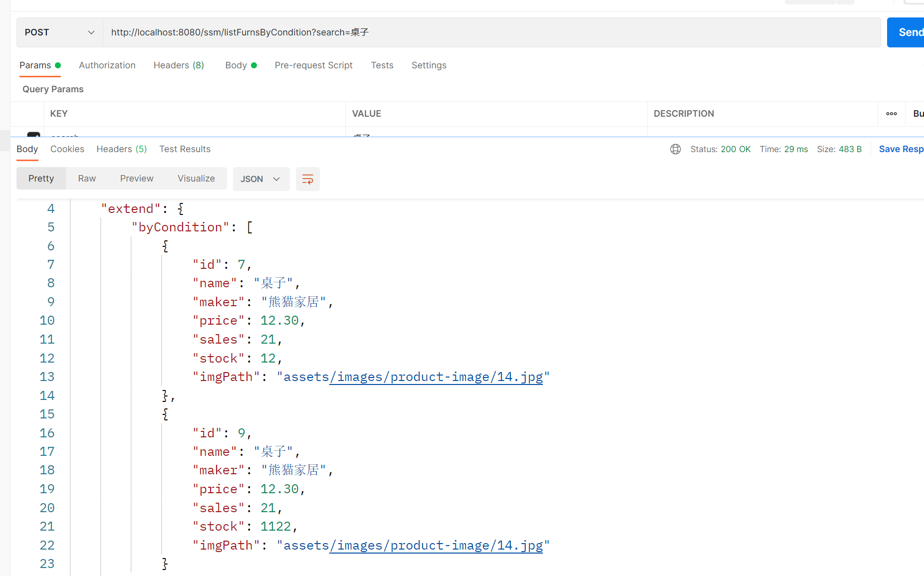
Task: Click the KEY column header
Action: click(x=59, y=114)
